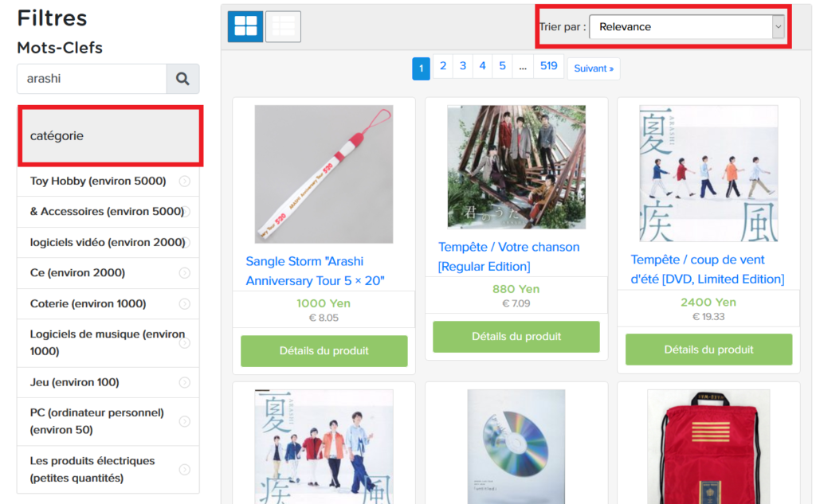This screenshot has height=504, width=816.
Task: Click the € 7.09 converted price
Action: tap(516, 303)
